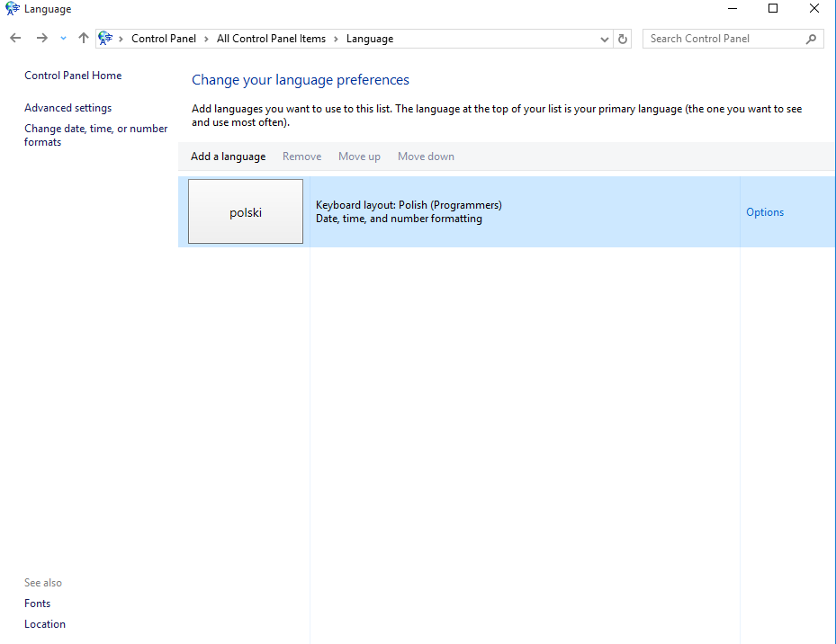Click the Language breadcrumb segment
Viewport: 836px width, 644px height.
(370, 39)
